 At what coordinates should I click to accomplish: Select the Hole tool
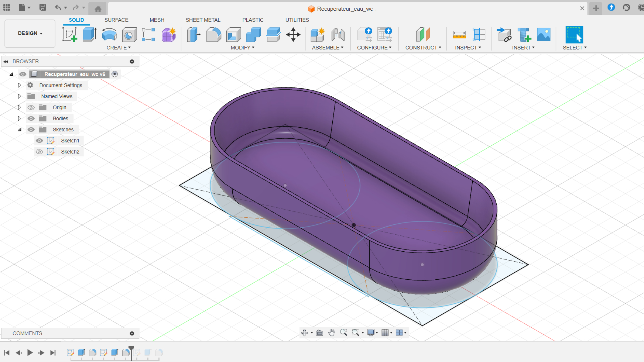(129, 35)
